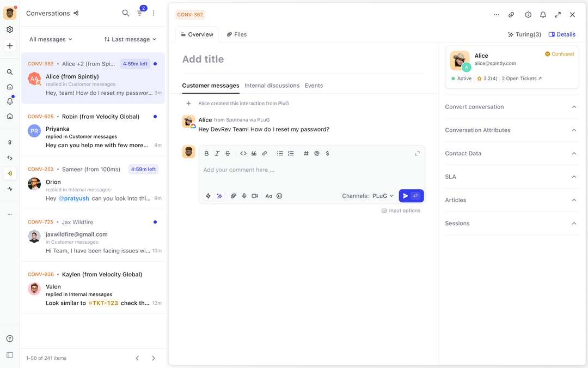Open conversation filters with badge 2
Screen dimensions: 588x368
pyautogui.click(x=140, y=13)
